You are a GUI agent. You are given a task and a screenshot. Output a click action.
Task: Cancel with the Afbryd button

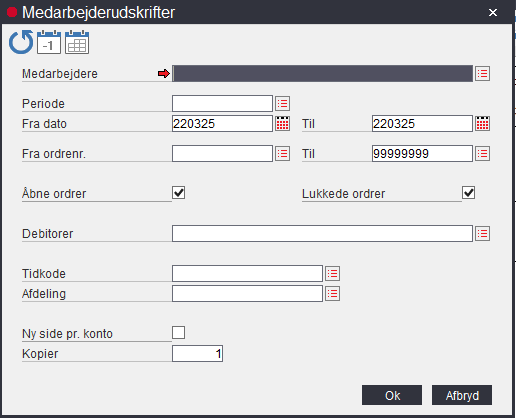point(462,395)
